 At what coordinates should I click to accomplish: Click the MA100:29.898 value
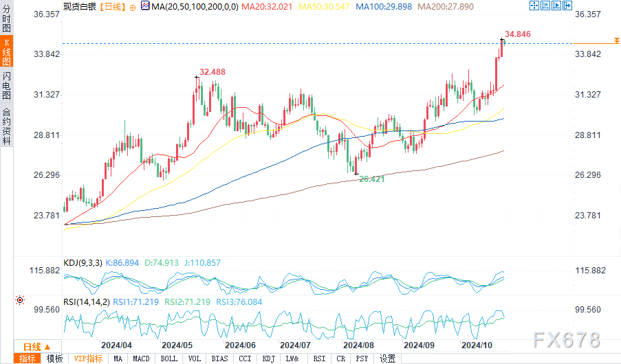click(384, 7)
